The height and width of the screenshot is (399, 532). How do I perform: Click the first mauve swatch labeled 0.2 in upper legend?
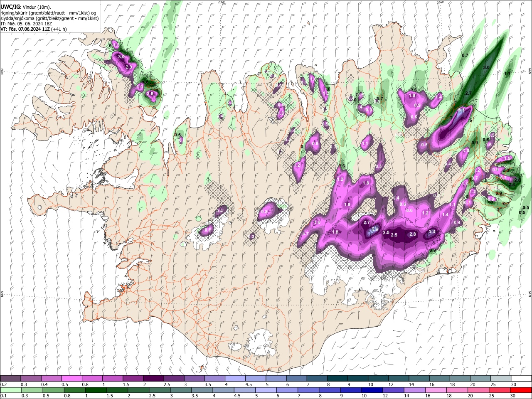tap(11, 379)
